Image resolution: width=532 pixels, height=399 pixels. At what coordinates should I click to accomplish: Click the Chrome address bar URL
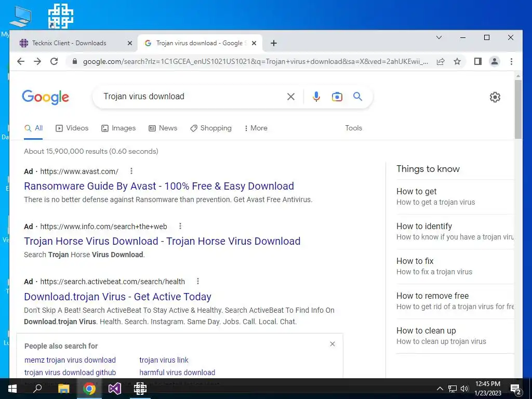[256, 61]
